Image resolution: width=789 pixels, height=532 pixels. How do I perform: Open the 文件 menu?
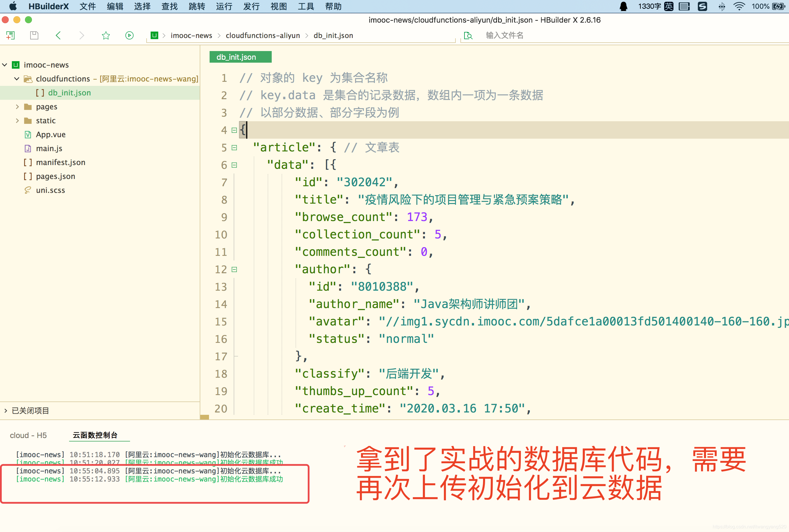[88, 6]
